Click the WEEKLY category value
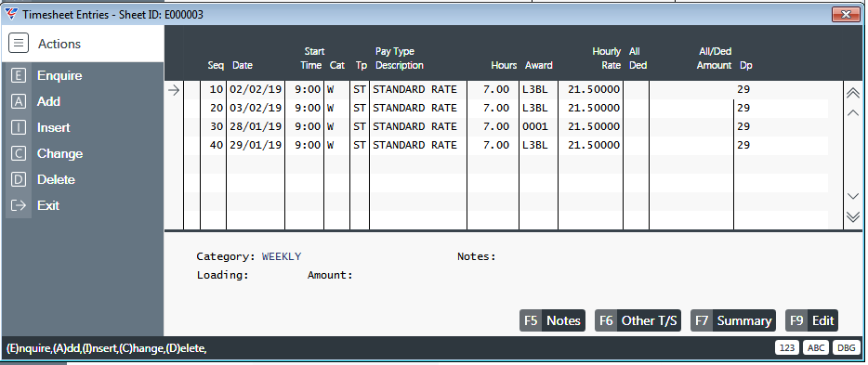Viewport: 868px width, 365px height. 282,256
